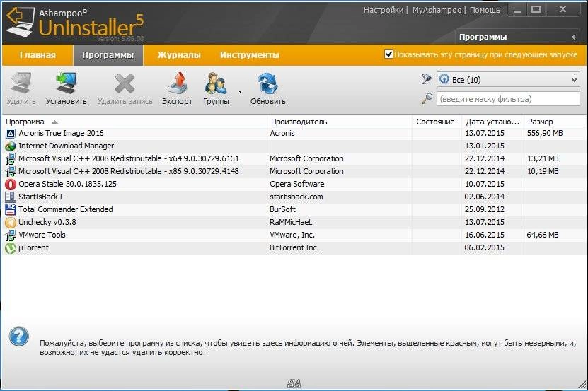Click the Удалить запись gray X icon
Image resolution: width=588 pixels, height=391 pixels.
click(x=125, y=83)
